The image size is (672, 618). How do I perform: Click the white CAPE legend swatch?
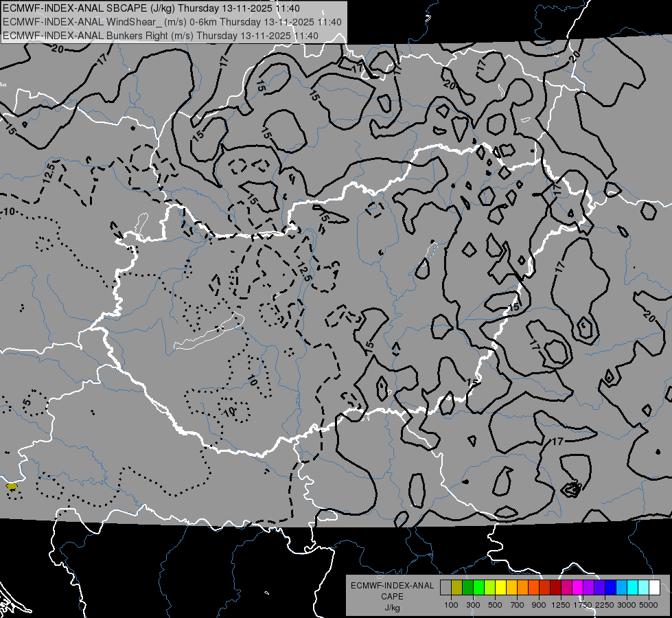[x=655, y=588]
